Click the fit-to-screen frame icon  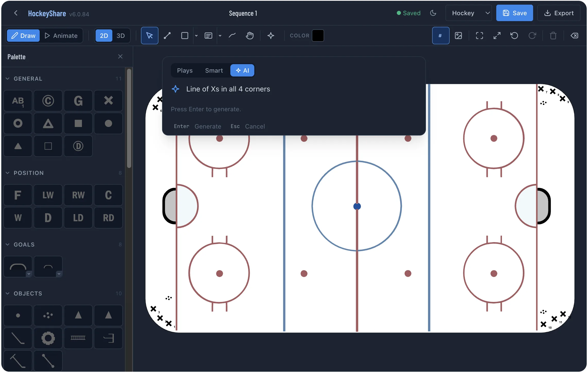pyautogui.click(x=480, y=36)
